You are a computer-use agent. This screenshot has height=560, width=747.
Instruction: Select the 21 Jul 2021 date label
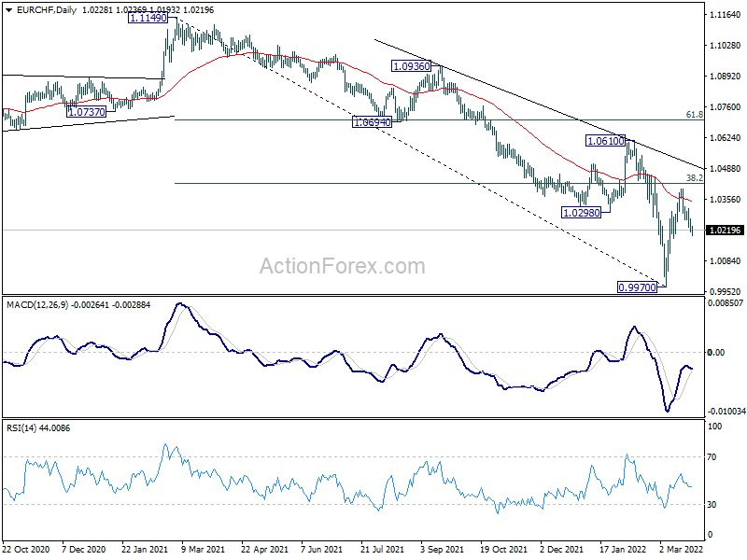[382, 550]
